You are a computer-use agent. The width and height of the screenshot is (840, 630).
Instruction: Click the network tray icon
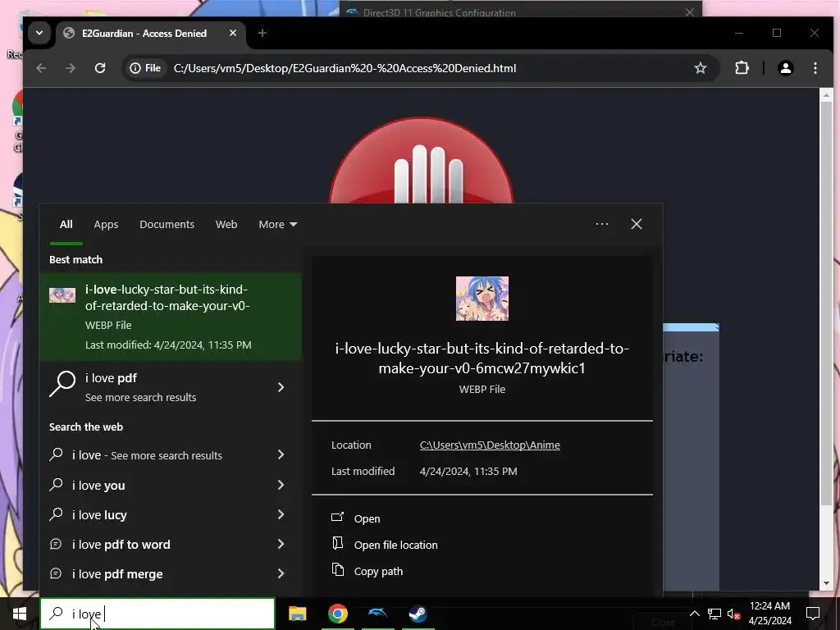click(x=714, y=614)
